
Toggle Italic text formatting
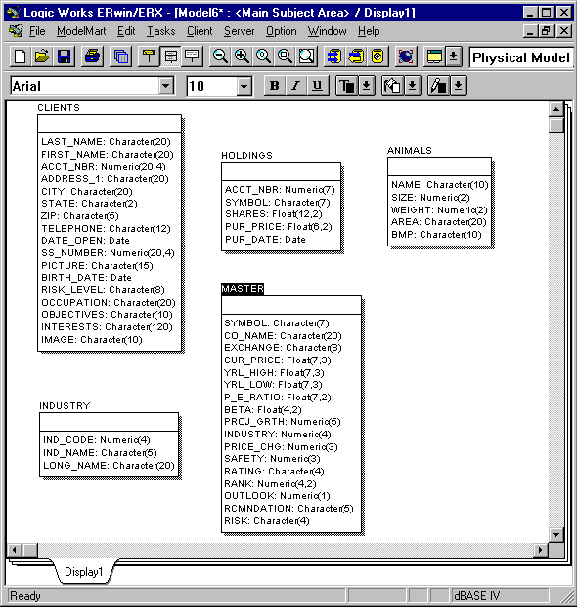coord(296,86)
